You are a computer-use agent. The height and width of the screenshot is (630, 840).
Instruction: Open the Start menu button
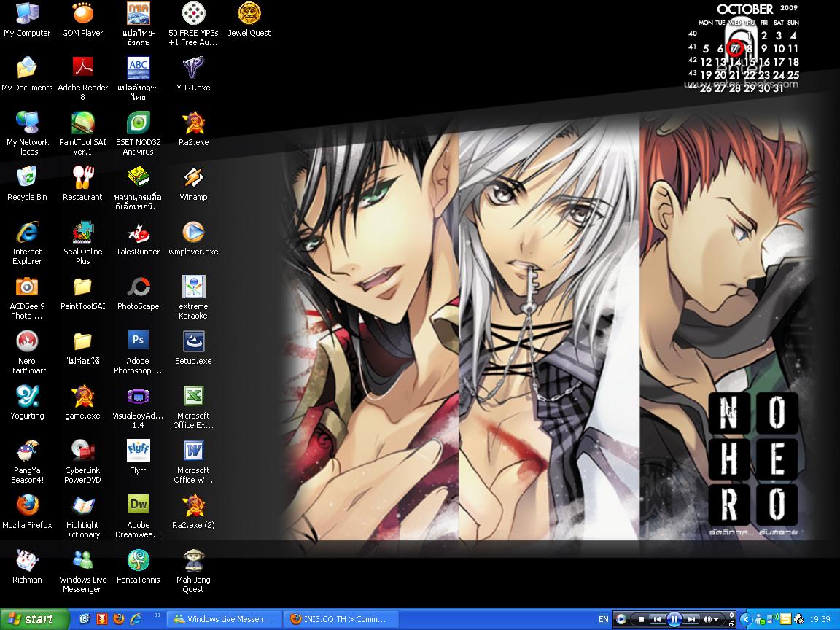tap(34, 619)
